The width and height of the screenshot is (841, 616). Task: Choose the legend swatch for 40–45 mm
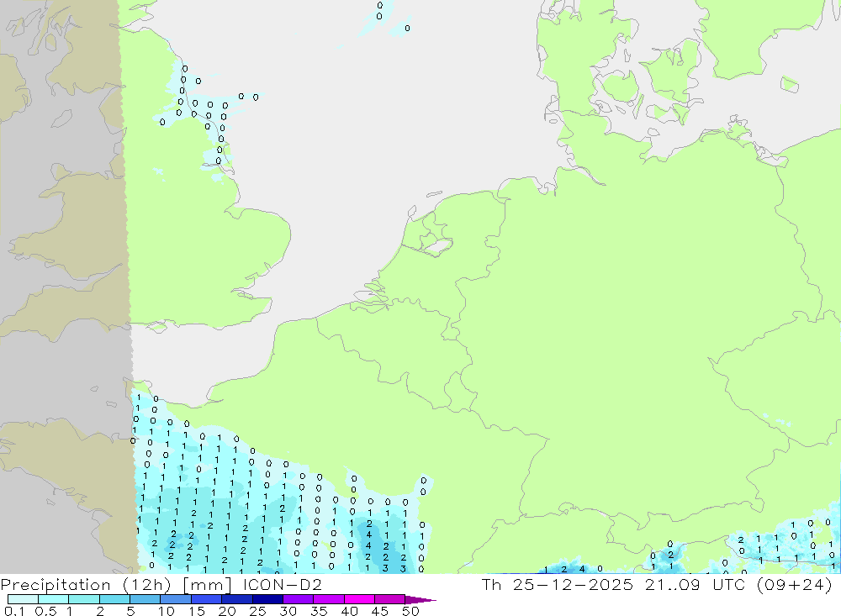coord(359,599)
